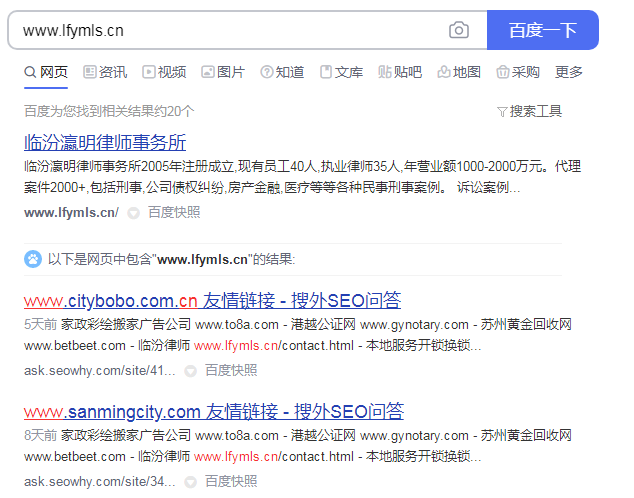
Task: Open 搜索工具 filter options
Action: (x=529, y=111)
